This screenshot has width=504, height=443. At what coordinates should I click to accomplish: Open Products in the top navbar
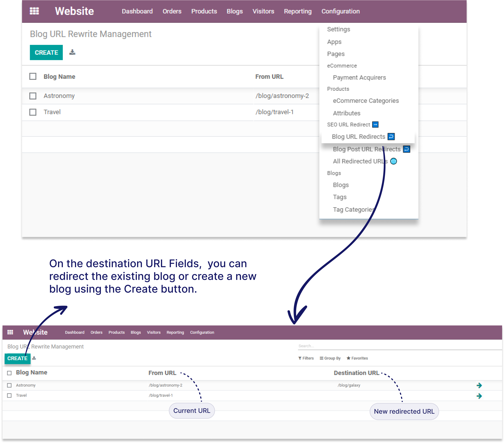pyautogui.click(x=204, y=11)
